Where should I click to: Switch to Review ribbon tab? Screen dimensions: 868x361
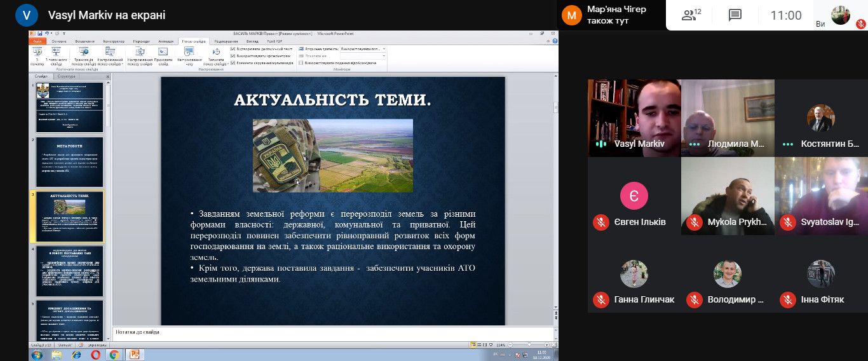[226, 41]
